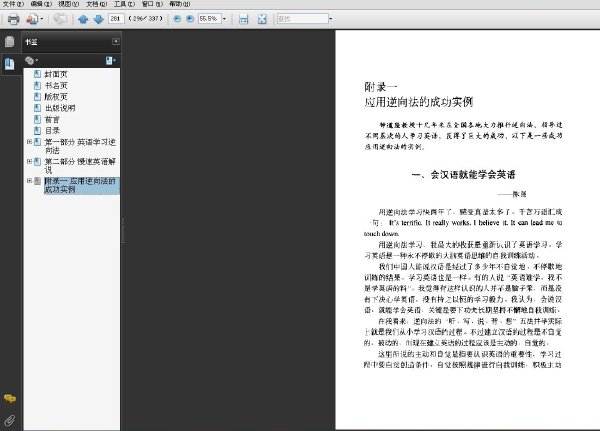Select the 前言 bookmark
600x431 pixels.
(x=52, y=119)
